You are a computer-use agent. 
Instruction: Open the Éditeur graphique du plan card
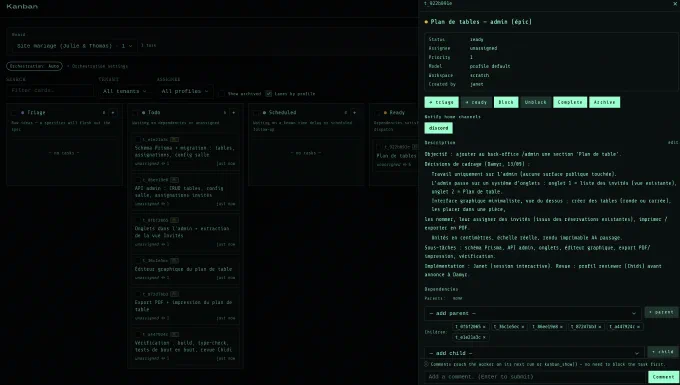pyautogui.click(x=185, y=269)
